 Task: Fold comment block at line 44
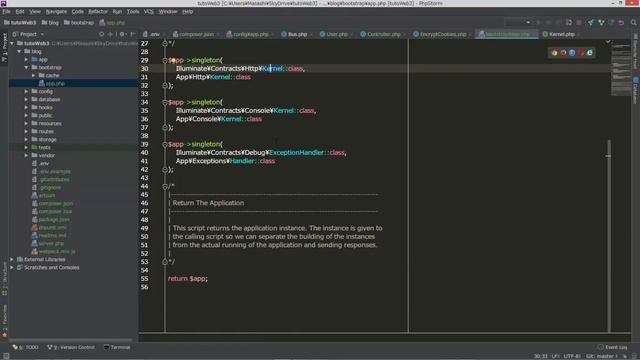pyautogui.click(x=165, y=187)
